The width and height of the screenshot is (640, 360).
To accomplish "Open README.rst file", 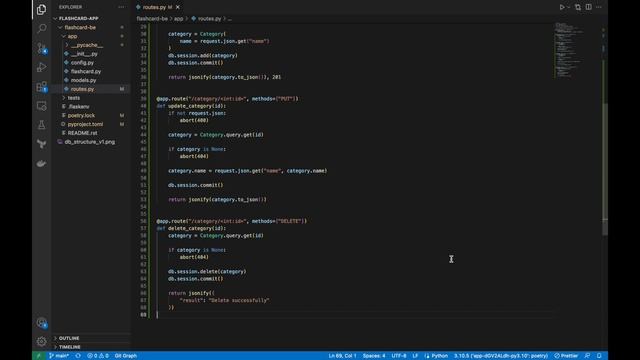I will click(82, 133).
